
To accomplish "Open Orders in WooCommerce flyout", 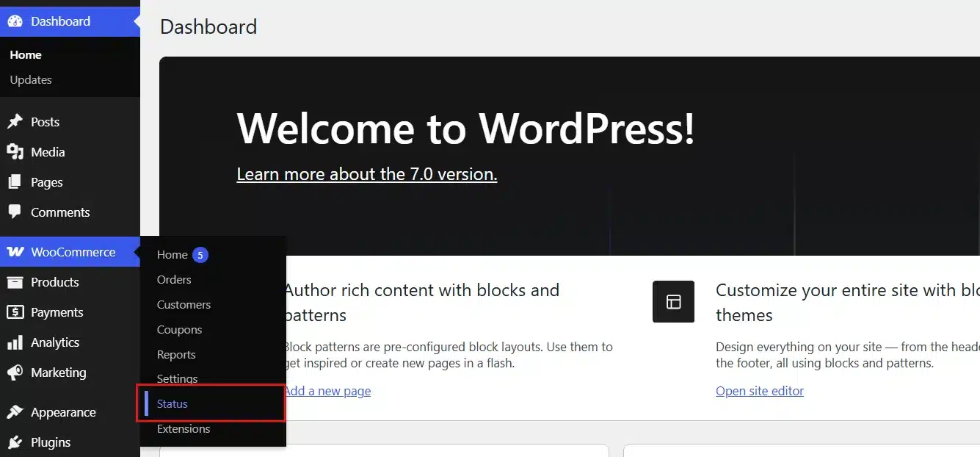I will [x=174, y=280].
